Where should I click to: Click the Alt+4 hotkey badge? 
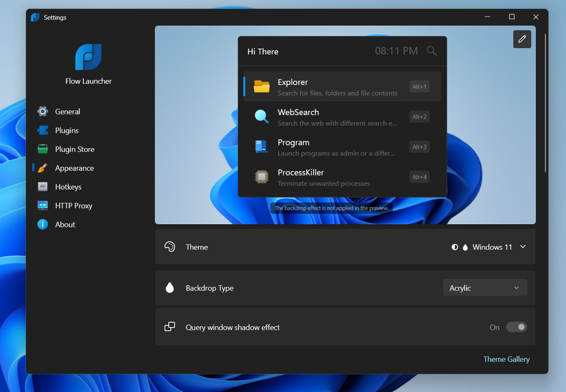pyautogui.click(x=419, y=177)
